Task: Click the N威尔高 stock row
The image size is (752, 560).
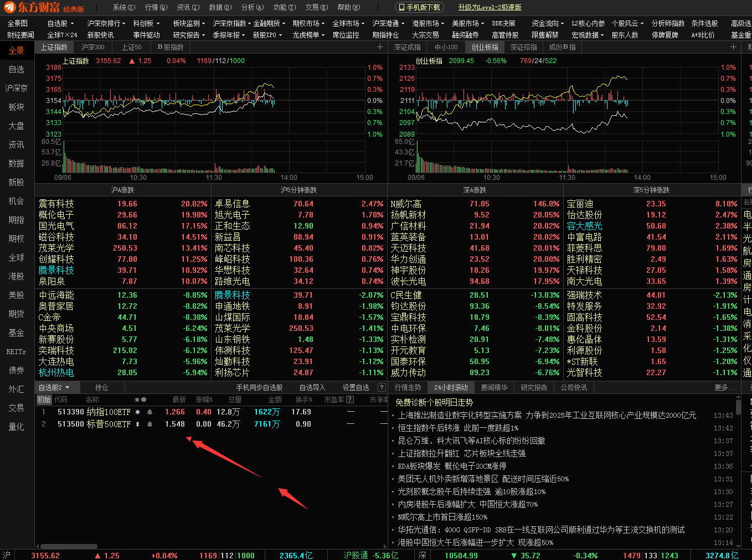Action: (x=475, y=204)
